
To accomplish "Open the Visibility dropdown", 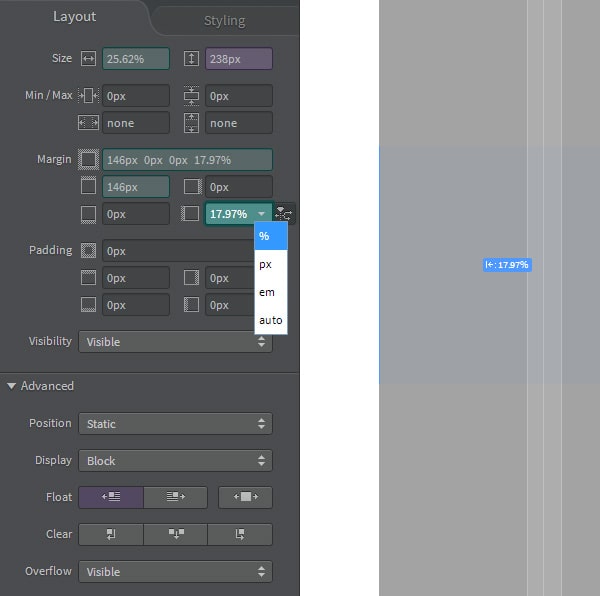I will click(175, 342).
